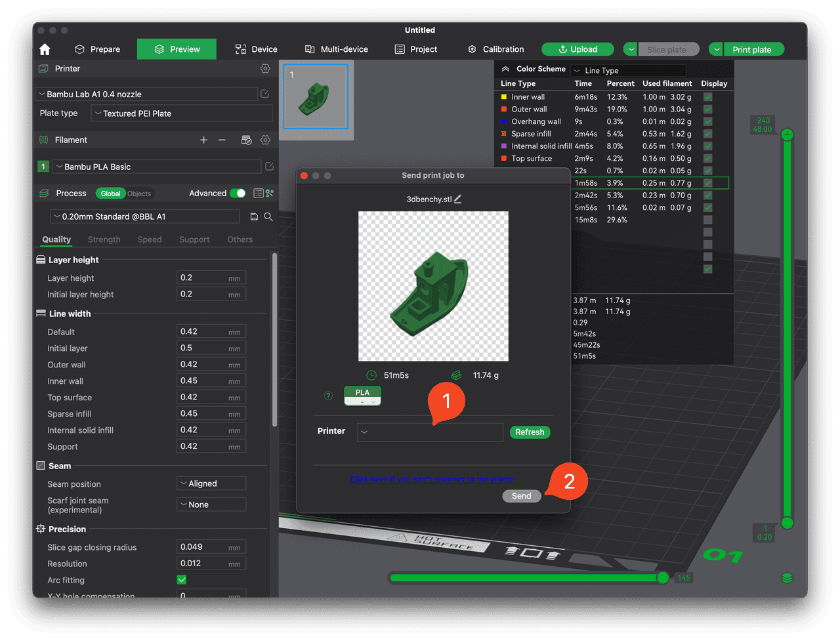
Task: Click the horizontal move slider handle
Action: (x=663, y=577)
